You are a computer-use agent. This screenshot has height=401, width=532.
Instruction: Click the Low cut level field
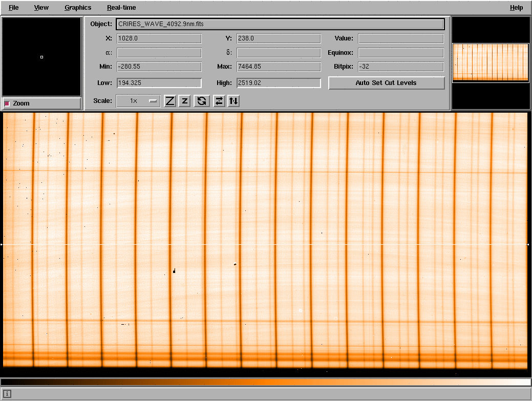pos(159,83)
